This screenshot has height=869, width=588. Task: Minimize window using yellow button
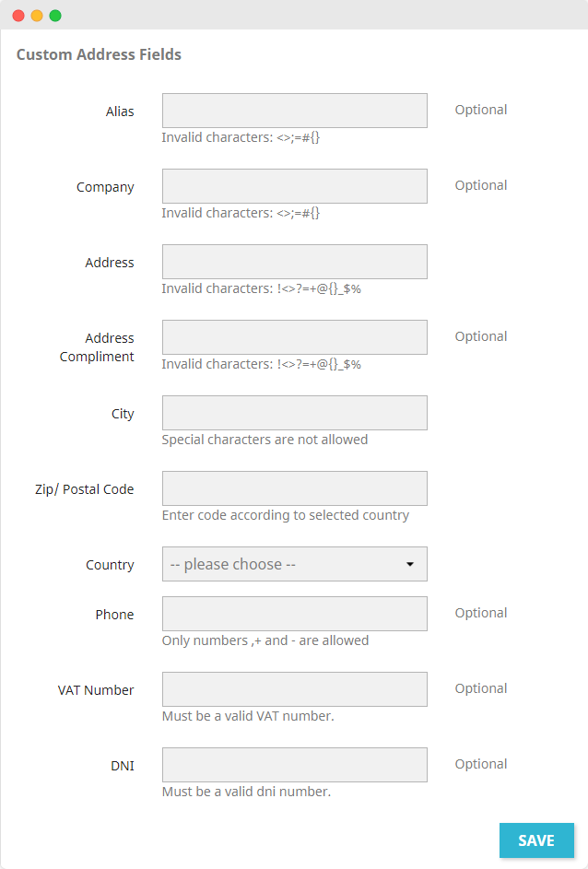pyautogui.click(x=37, y=16)
